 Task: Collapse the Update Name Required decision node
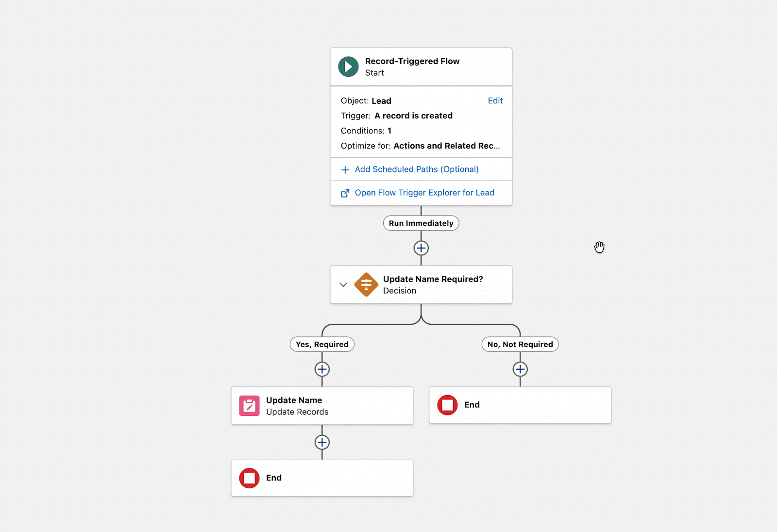point(343,284)
